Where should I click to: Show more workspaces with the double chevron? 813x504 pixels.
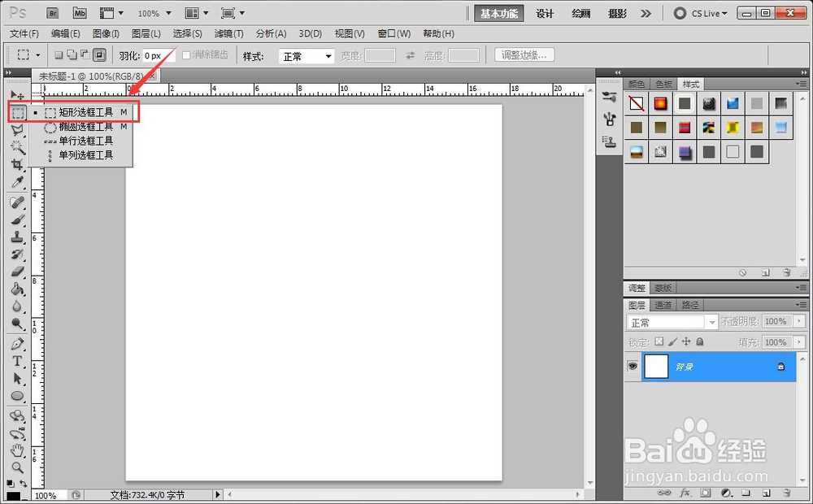pos(646,14)
